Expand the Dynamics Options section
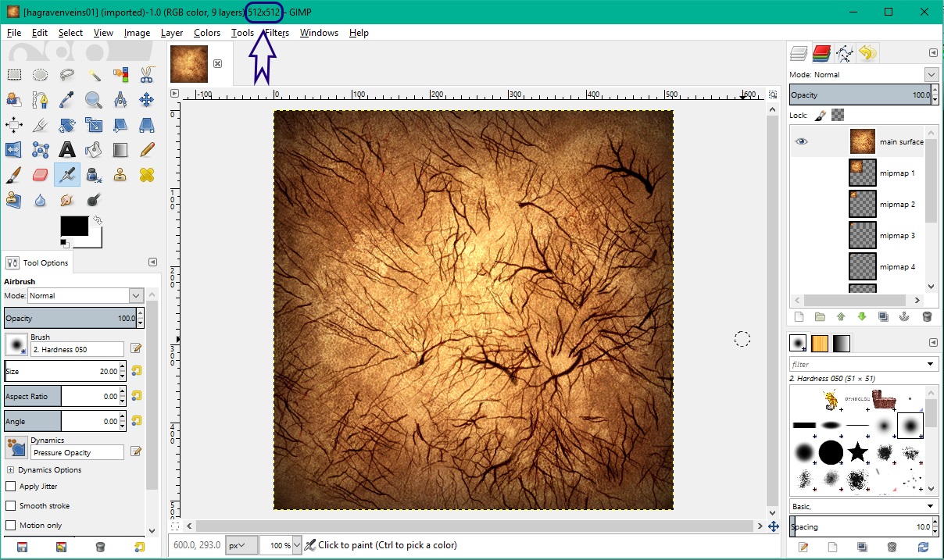The image size is (944, 560). 10,470
